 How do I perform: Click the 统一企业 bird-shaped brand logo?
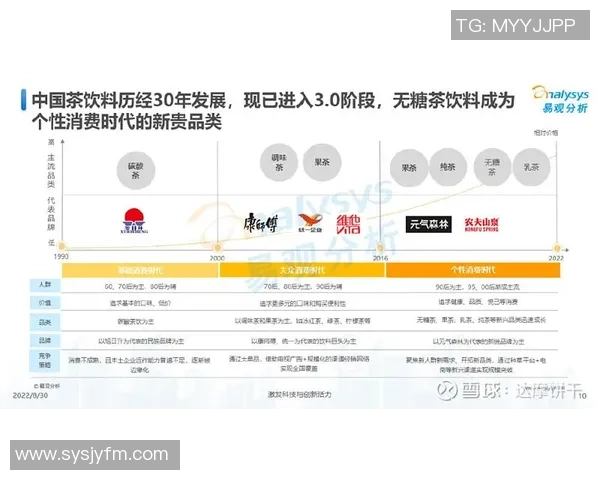pos(310,223)
